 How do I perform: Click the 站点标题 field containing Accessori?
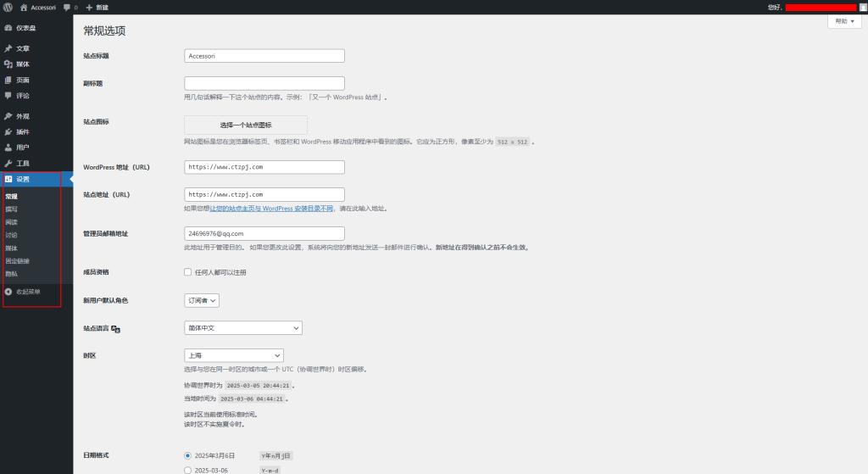pos(264,56)
